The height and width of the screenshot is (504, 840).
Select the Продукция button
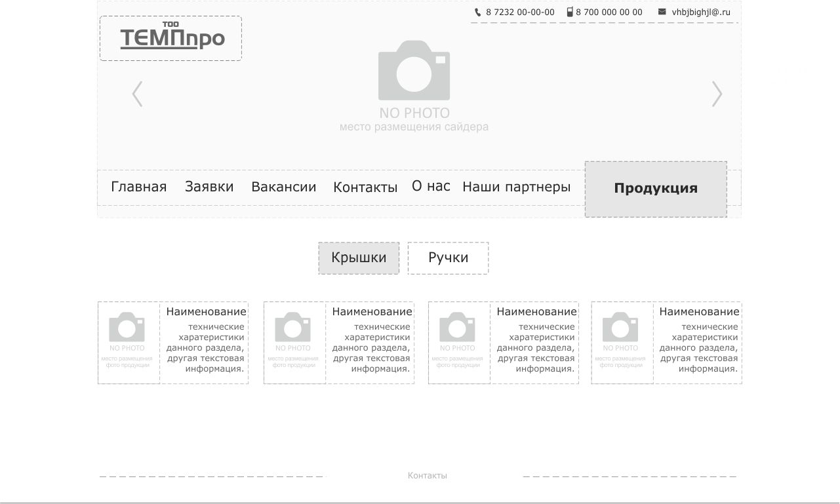pos(655,189)
